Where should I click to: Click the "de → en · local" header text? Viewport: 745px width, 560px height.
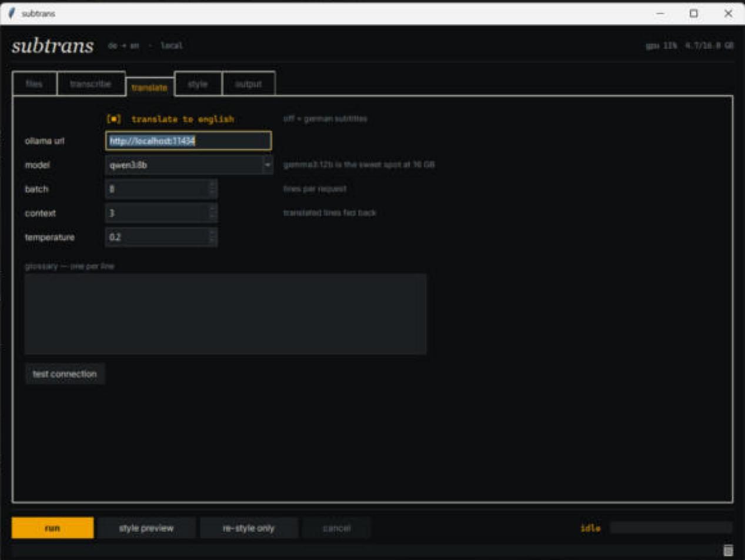(145, 46)
